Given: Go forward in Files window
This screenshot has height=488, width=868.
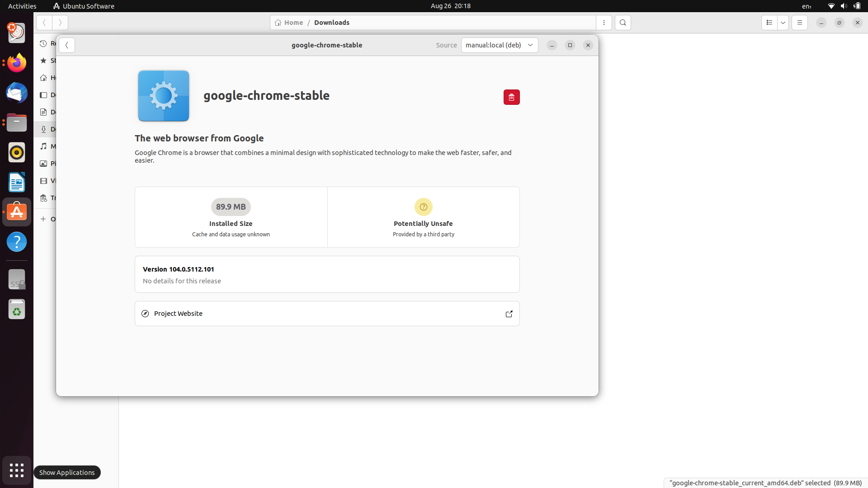Looking at the screenshot, I should coord(60,23).
